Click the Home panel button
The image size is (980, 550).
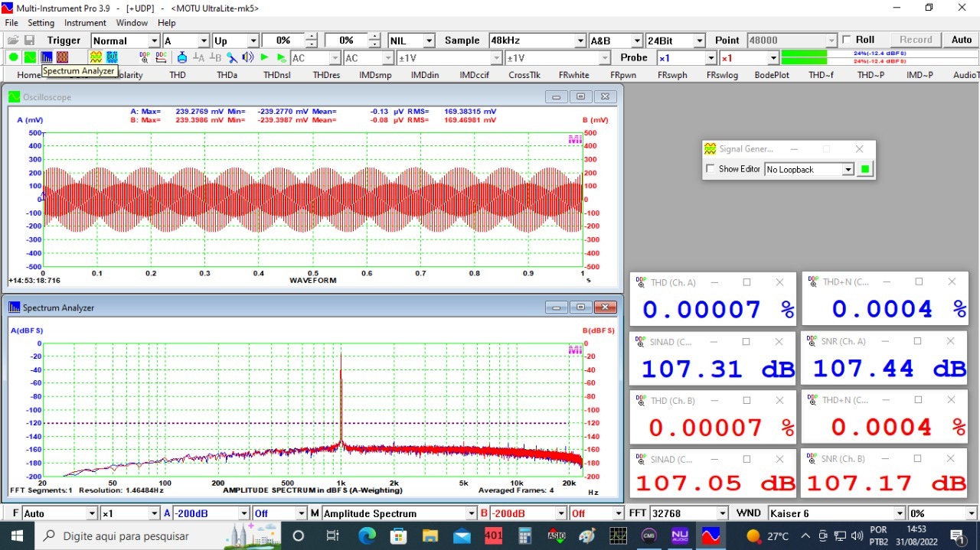click(29, 75)
